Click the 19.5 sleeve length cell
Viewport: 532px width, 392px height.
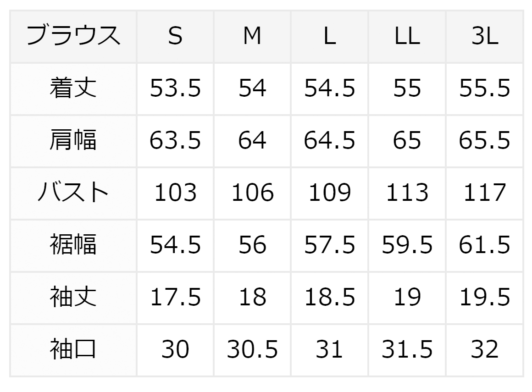click(x=484, y=298)
